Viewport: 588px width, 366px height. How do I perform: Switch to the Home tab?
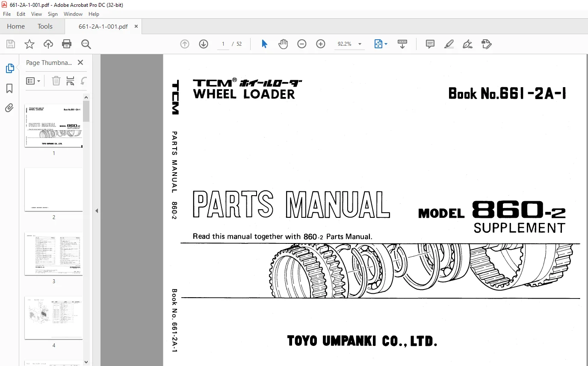pos(16,26)
